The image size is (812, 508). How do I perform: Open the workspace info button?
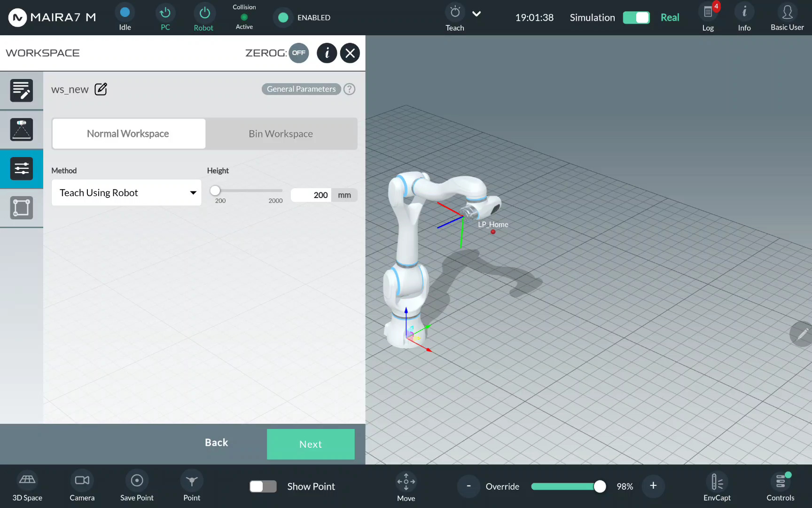[x=327, y=53]
